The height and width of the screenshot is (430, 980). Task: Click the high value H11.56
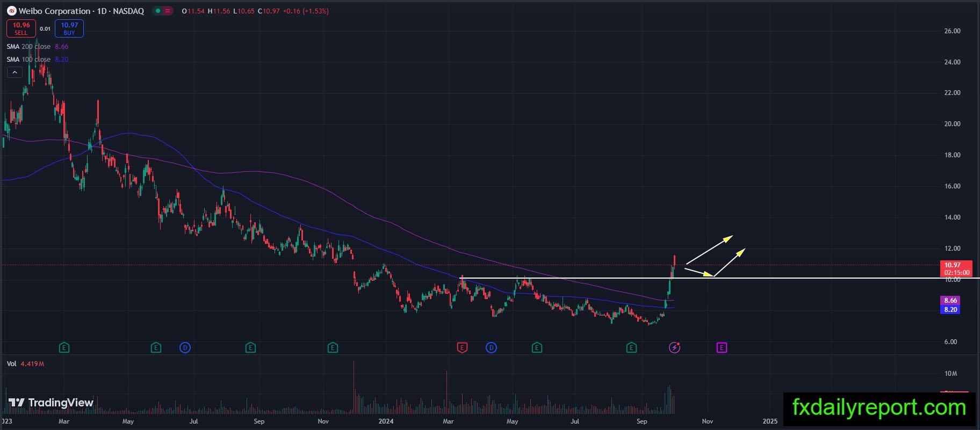[219, 11]
